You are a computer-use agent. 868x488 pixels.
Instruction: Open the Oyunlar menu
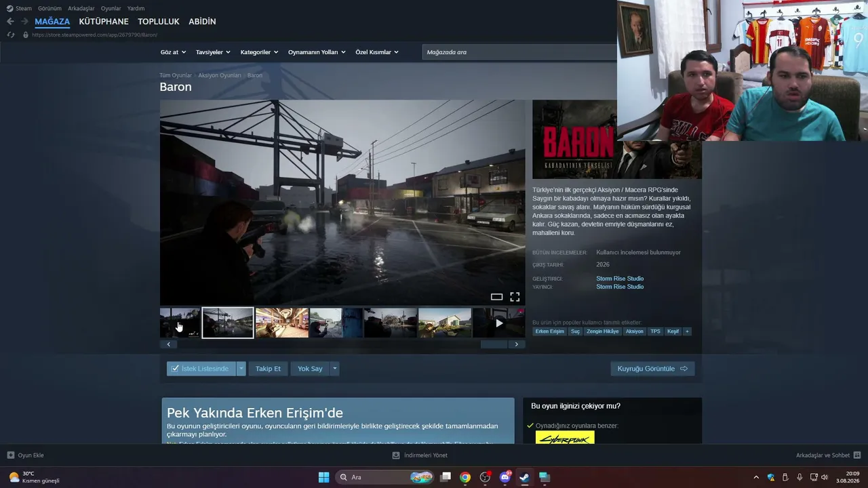pos(111,8)
